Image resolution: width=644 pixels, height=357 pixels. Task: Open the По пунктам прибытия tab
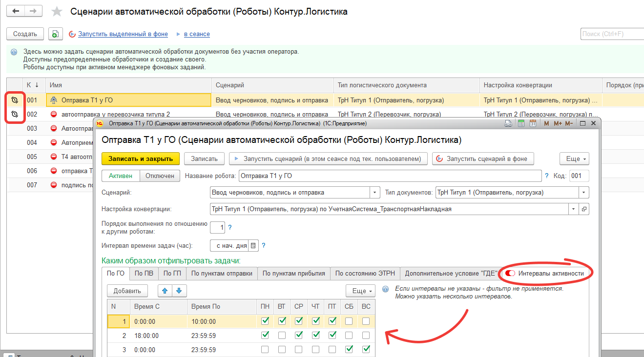(294, 273)
